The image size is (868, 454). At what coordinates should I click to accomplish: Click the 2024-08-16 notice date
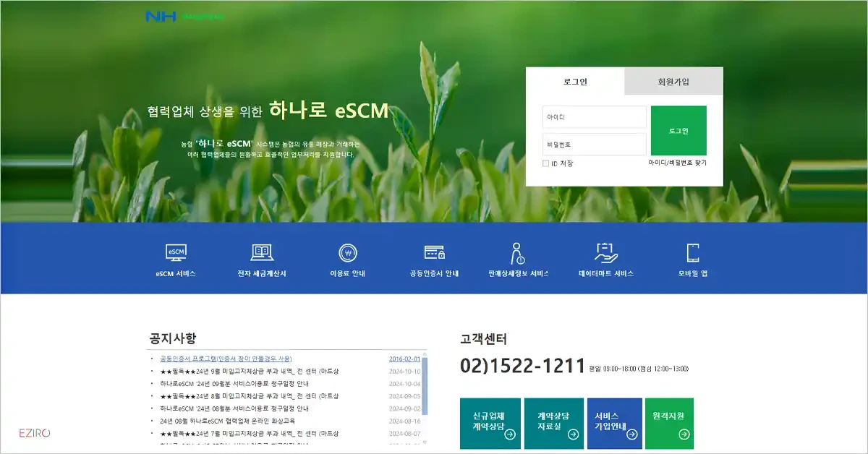click(x=404, y=420)
